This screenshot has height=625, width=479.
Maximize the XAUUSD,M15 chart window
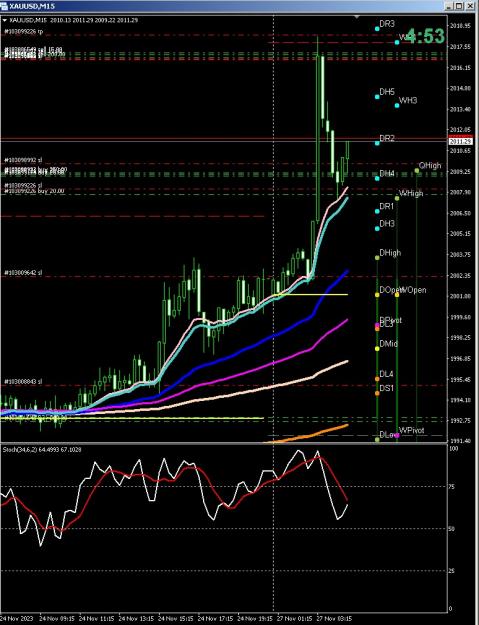coord(459,6)
